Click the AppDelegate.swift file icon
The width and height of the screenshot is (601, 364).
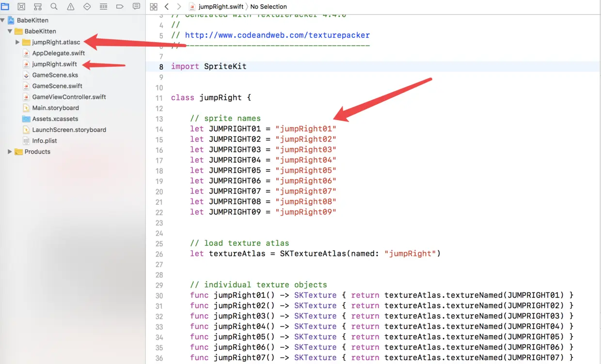pyautogui.click(x=27, y=53)
